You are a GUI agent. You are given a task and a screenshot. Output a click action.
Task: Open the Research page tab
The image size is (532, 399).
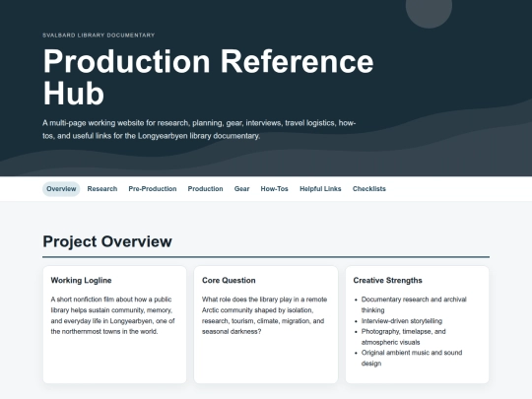(x=102, y=189)
